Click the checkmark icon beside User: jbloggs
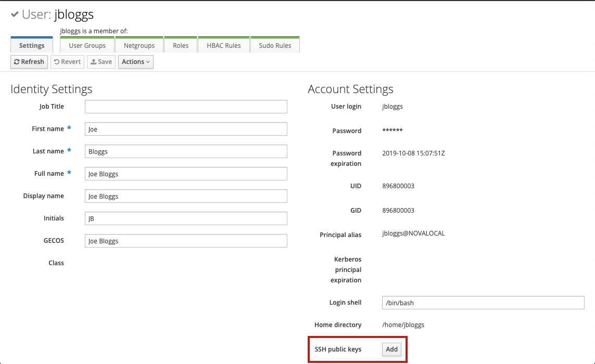The height and width of the screenshot is (364, 595). [15, 14]
